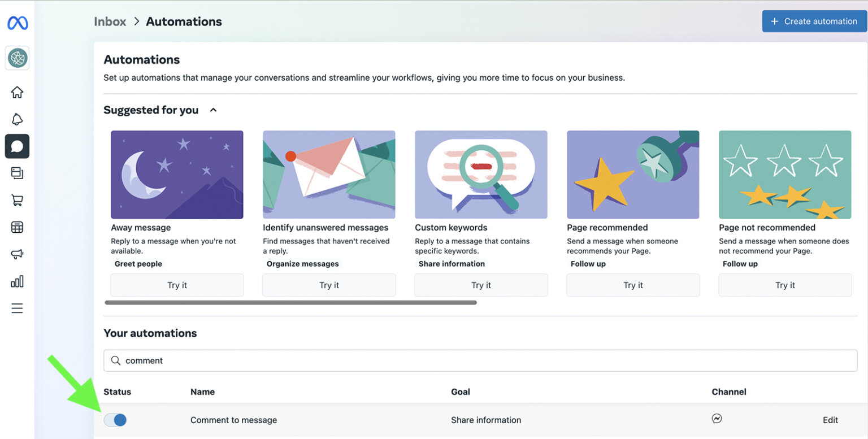This screenshot has height=439, width=868.
Task: Open the monetization grid icon in sidebar
Action: tap(17, 227)
